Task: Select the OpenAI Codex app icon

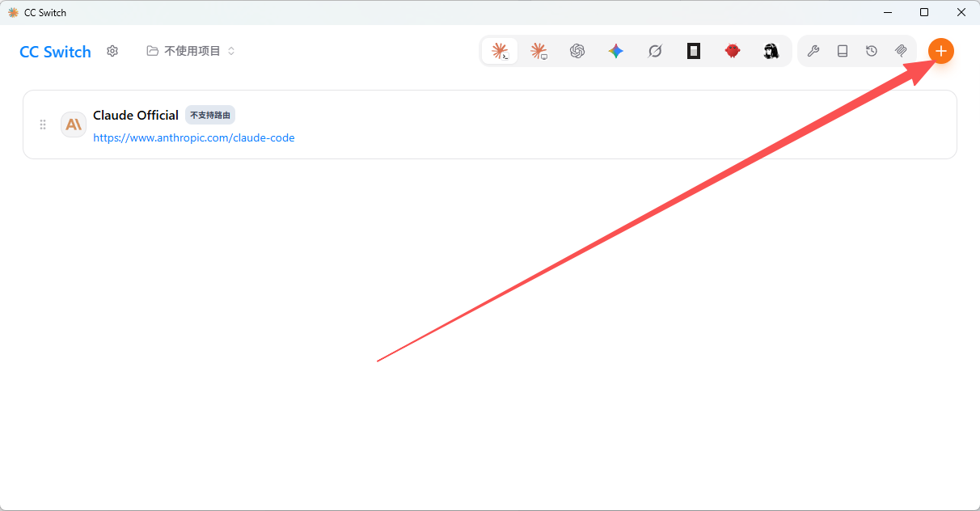Action: point(577,51)
